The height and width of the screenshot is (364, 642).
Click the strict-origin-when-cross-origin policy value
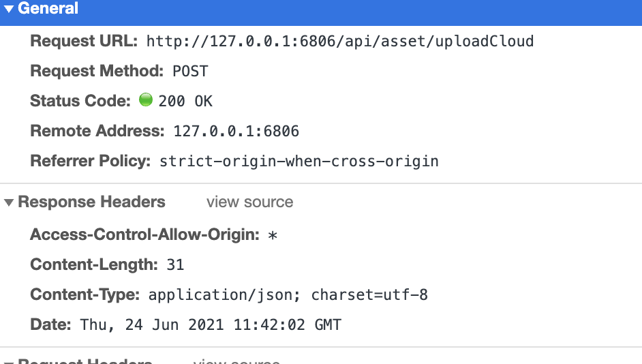(x=299, y=162)
